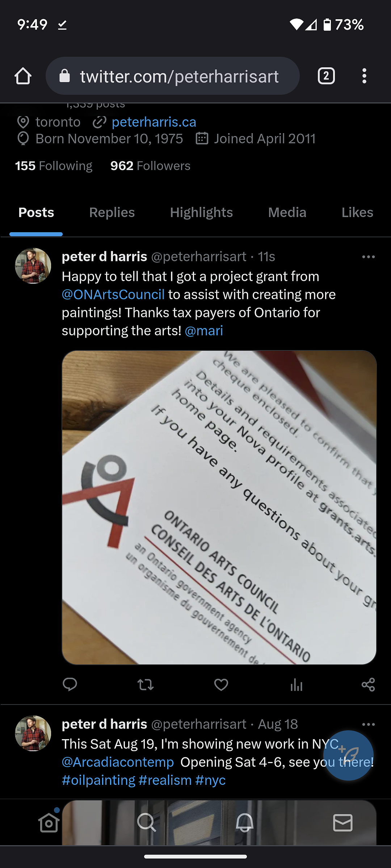The height and width of the screenshot is (868, 391).
Task: Open Chrome three-dot overflow menu
Action: [364, 76]
